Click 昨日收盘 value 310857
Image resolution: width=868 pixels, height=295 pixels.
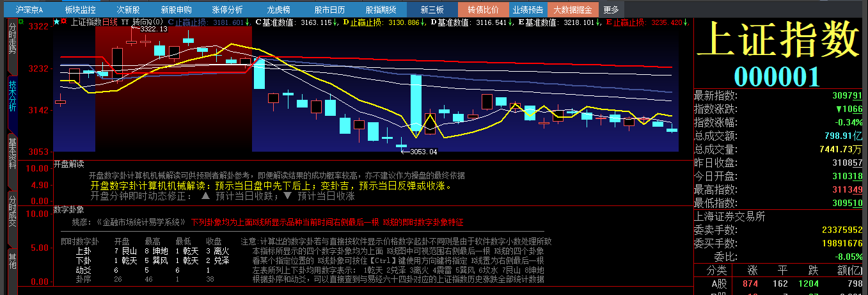tap(848, 163)
